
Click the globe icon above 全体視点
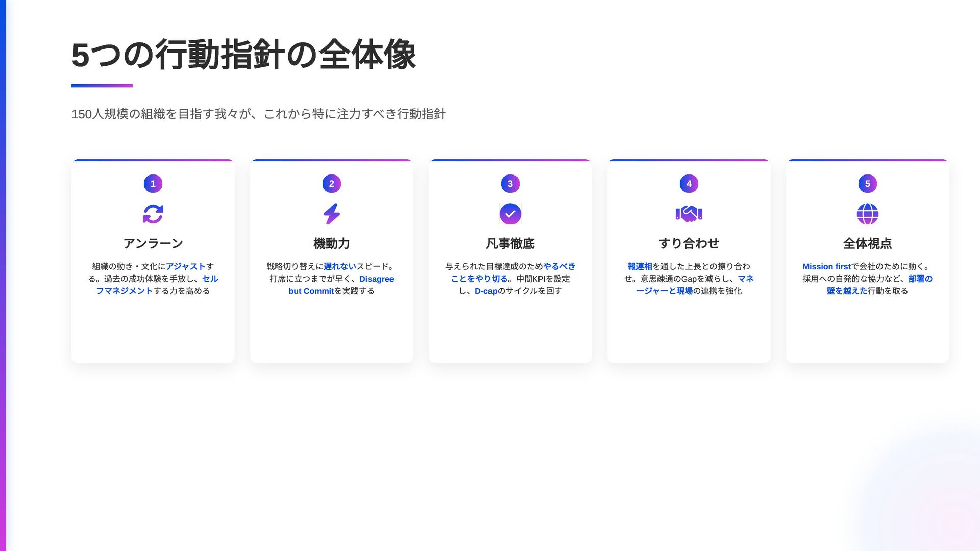pos(867,214)
